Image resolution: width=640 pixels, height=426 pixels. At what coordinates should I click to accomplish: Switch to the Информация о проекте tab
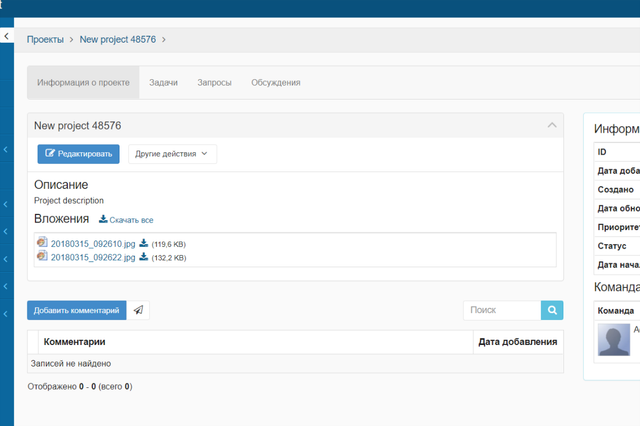[x=83, y=82]
